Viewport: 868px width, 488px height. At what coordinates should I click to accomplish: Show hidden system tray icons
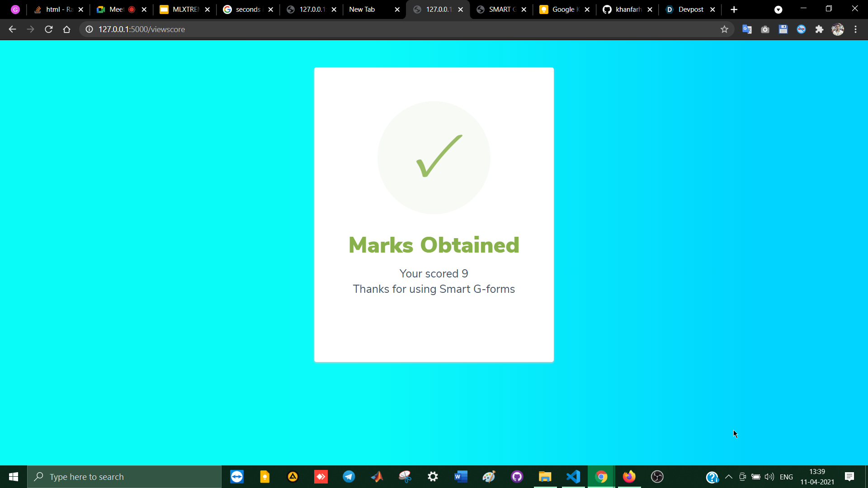click(729, 477)
